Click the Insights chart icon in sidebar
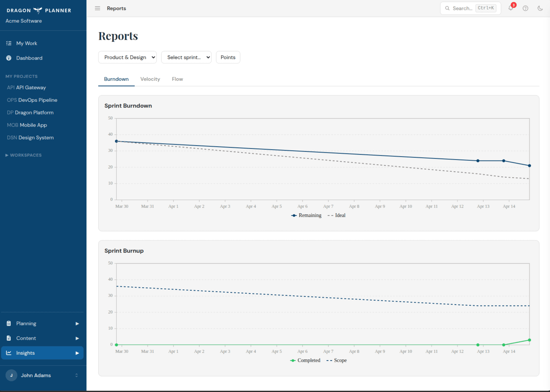Screen dimensions: 550x392 (x=9, y=353)
